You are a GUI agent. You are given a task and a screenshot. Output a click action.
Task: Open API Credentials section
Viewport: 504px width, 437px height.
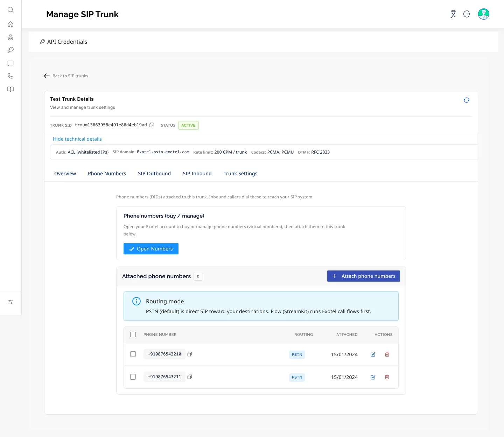coord(64,42)
